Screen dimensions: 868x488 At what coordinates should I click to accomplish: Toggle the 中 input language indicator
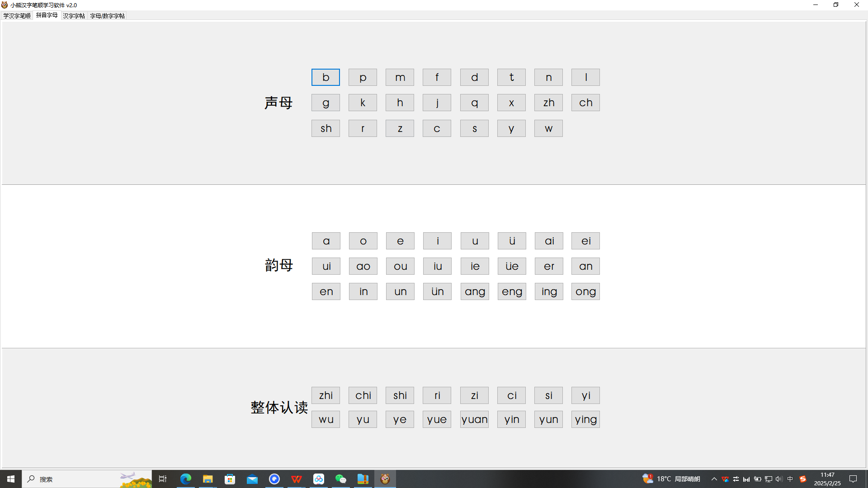pyautogui.click(x=790, y=479)
